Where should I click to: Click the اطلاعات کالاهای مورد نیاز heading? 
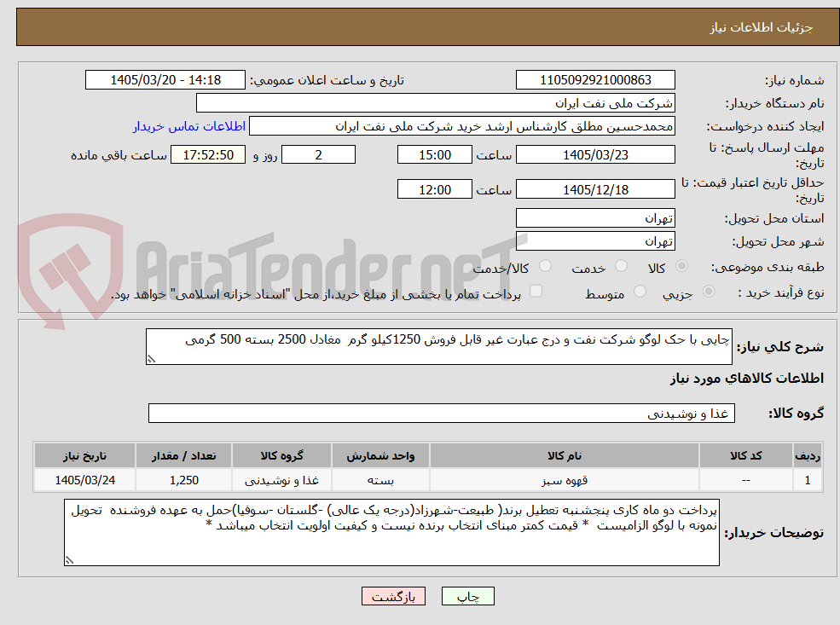[x=747, y=378]
